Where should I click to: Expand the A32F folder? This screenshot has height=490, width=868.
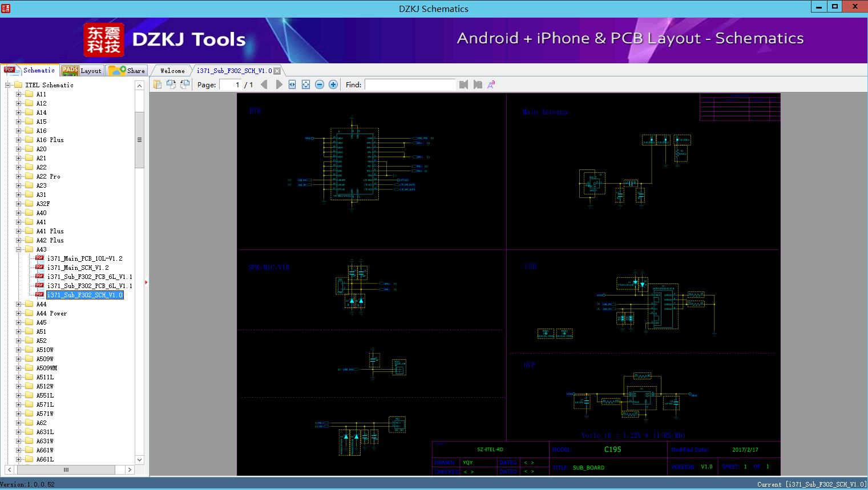(19, 204)
